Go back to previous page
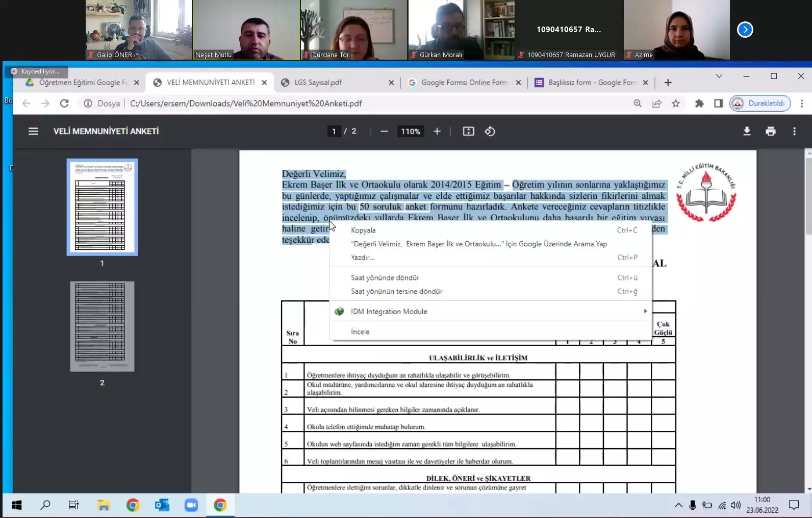The height and width of the screenshot is (518, 812). pyautogui.click(x=26, y=103)
